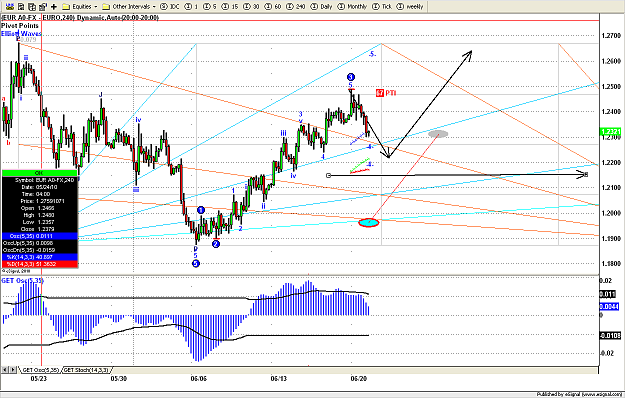625x398 pixels.
Task: Click the 05/23 date axis label
Action: (x=39, y=378)
